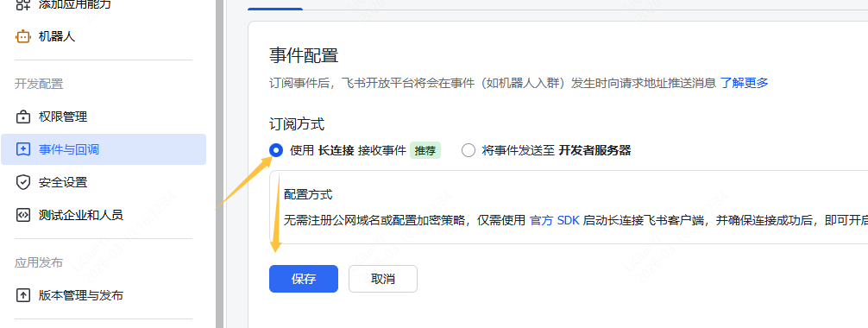Select 将事件发送至开发者服务器 radio option

[x=469, y=150]
